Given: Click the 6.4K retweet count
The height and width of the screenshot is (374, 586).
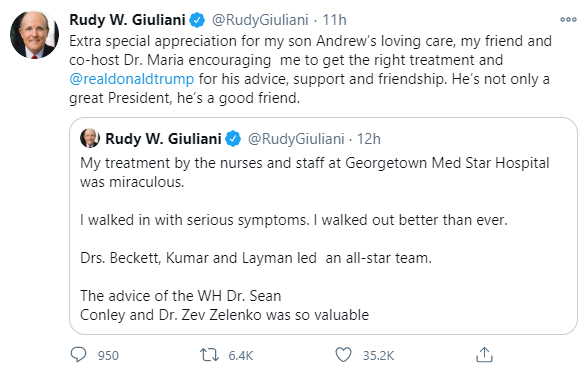Looking at the screenshot, I should [241, 355].
